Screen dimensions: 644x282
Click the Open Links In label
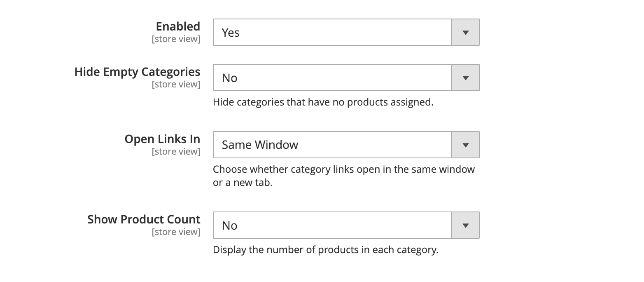tap(162, 139)
